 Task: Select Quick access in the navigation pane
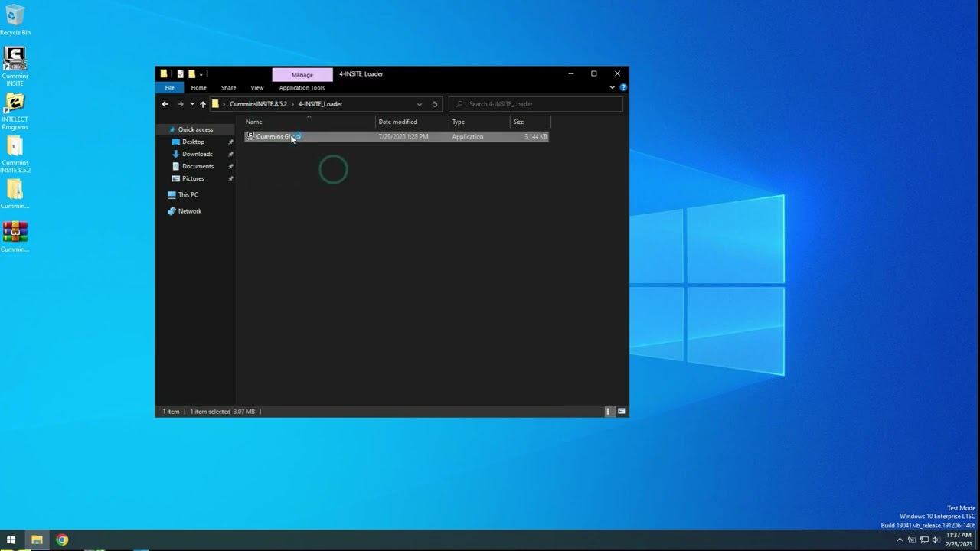pyautogui.click(x=196, y=129)
